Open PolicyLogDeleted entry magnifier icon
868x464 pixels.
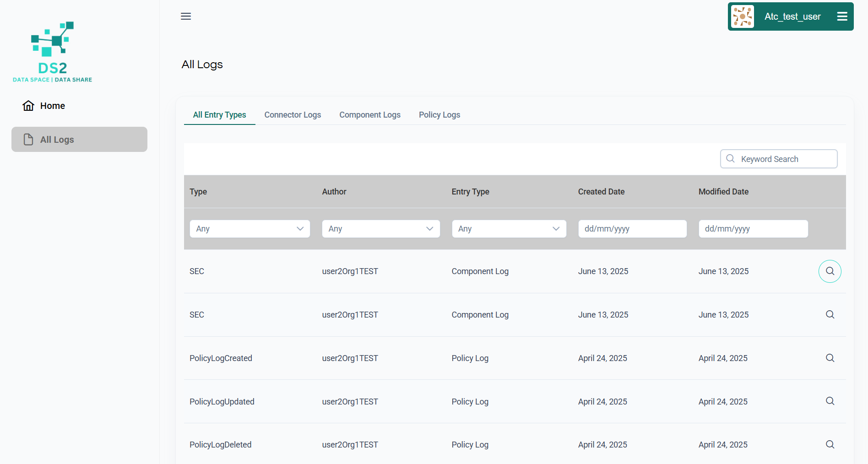(x=830, y=445)
